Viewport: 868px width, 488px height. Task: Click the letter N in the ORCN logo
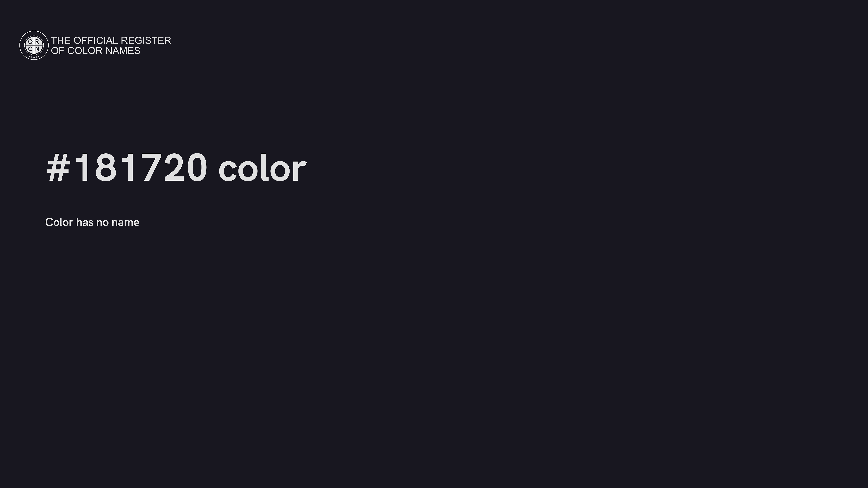[x=37, y=49]
